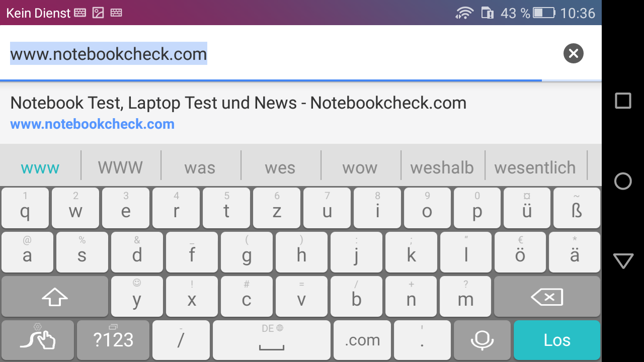The image size is (644, 362).
Task: Tap the highlighted URL address field
Action: (x=282, y=53)
